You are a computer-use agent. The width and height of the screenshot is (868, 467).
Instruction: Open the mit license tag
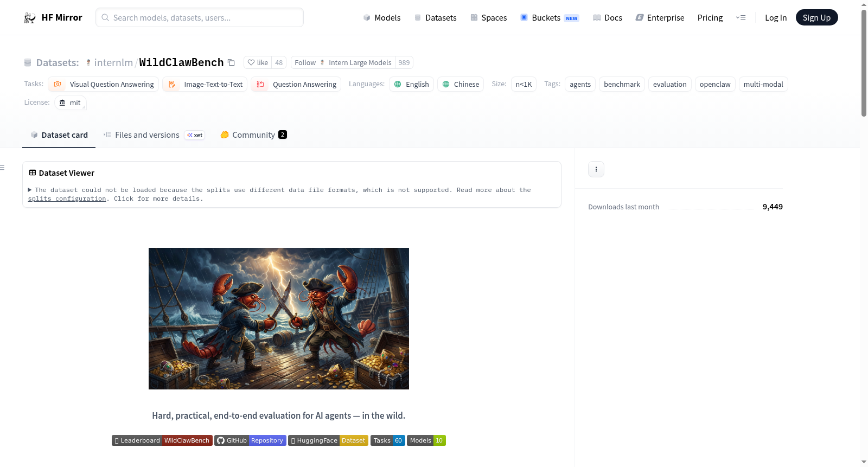click(71, 103)
